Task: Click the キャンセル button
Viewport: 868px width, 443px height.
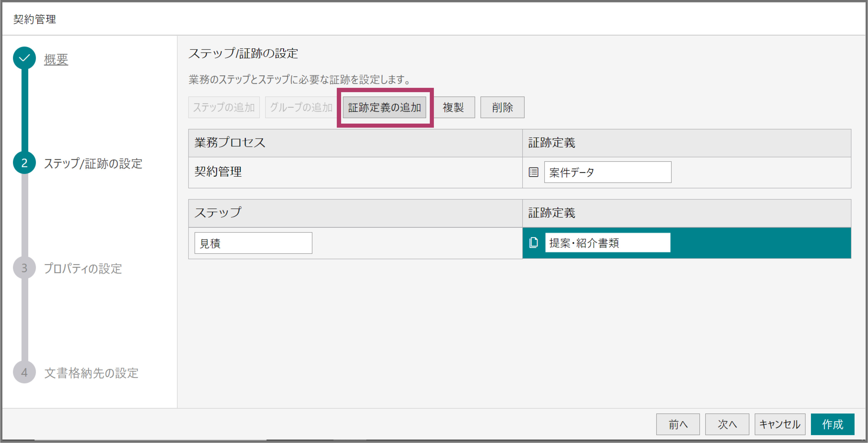Action: click(x=780, y=424)
